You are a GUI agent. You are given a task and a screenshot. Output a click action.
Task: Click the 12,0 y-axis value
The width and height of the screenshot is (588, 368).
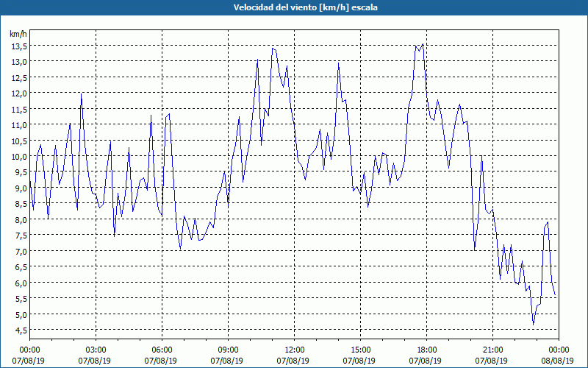pyautogui.click(x=19, y=93)
